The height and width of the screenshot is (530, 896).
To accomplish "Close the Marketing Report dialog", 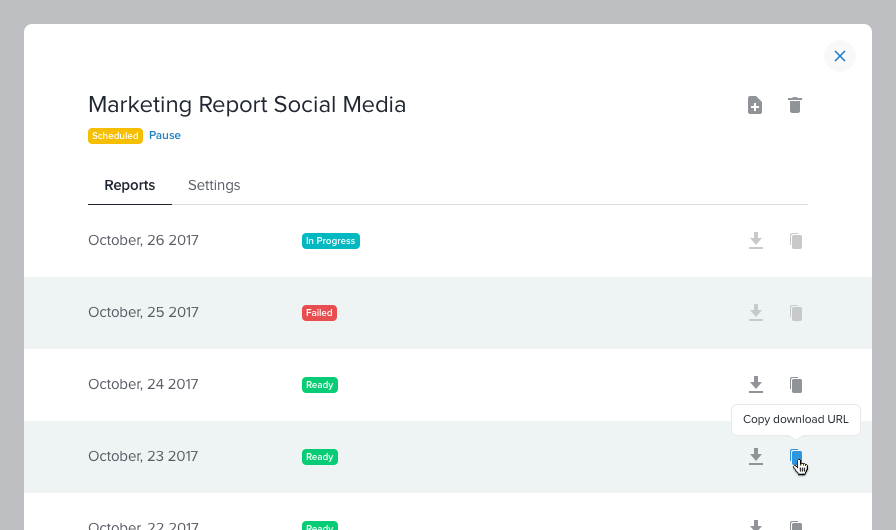I will pos(839,56).
